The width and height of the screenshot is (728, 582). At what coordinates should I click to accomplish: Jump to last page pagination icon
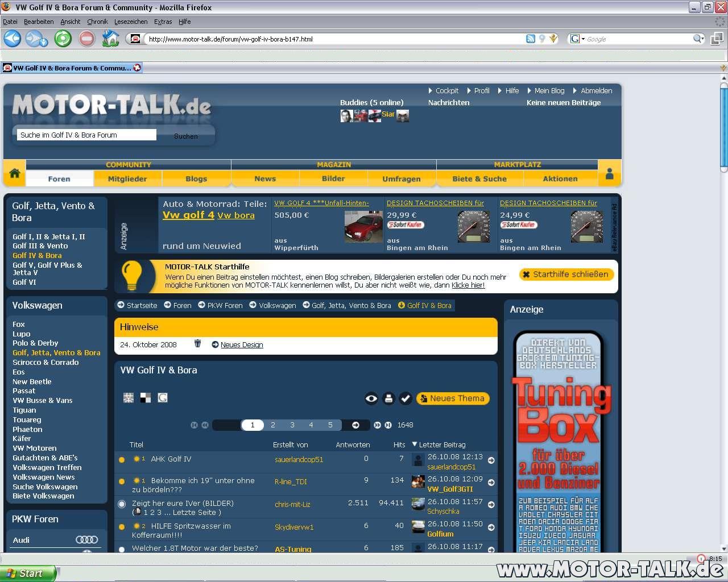pyautogui.click(x=388, y=425)
